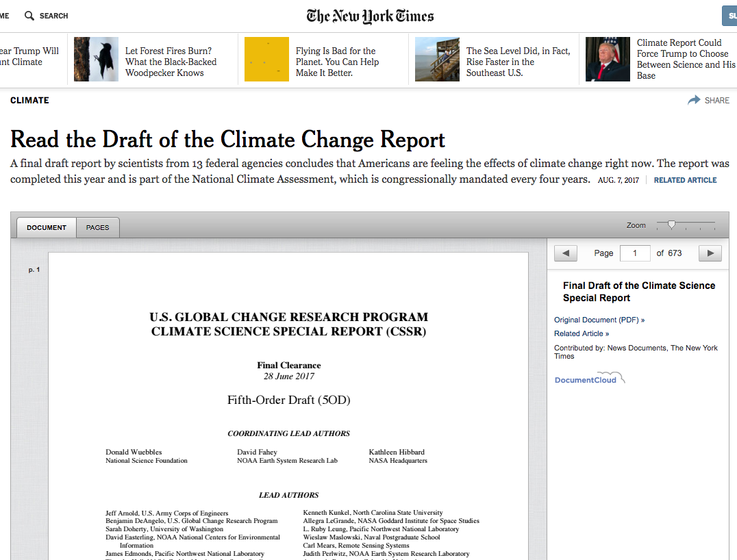Click 'Fifth-Order Draft (5OD)' text
The image size is (737, 560).
pyautogui.click(x=288, y=400)
